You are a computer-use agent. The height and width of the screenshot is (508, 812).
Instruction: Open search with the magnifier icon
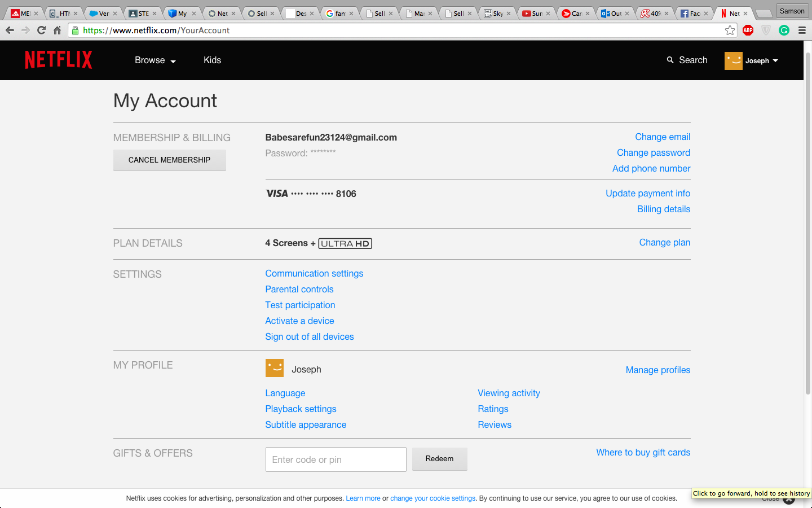coord(670,60)
